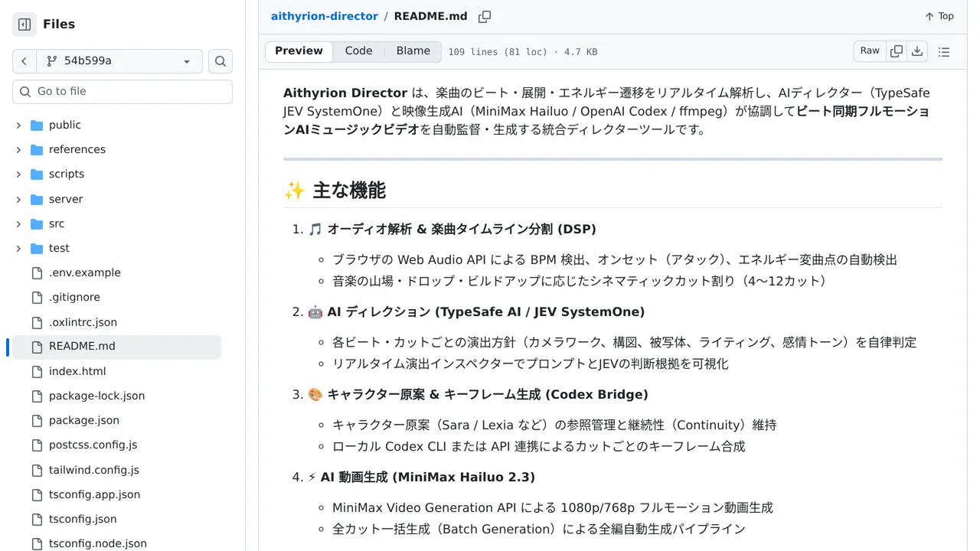
Task: Open the outline list icon
Action: (944, 52)
